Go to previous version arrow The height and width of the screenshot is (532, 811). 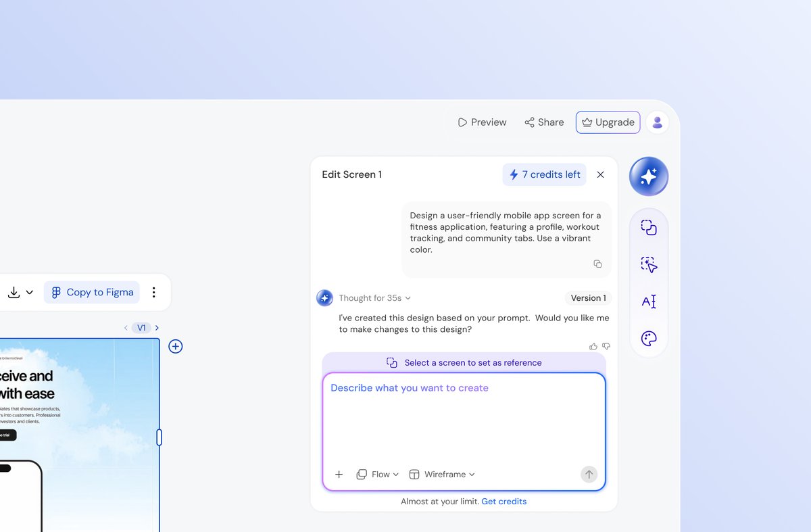click(126, 328)
